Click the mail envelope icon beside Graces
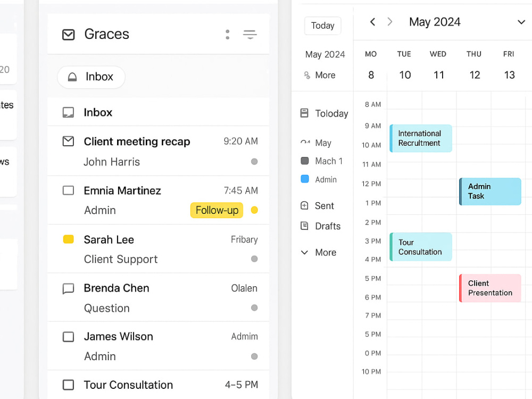Viewport: 532px width, 399px height. pyautogui.click(x=68, y=34)
